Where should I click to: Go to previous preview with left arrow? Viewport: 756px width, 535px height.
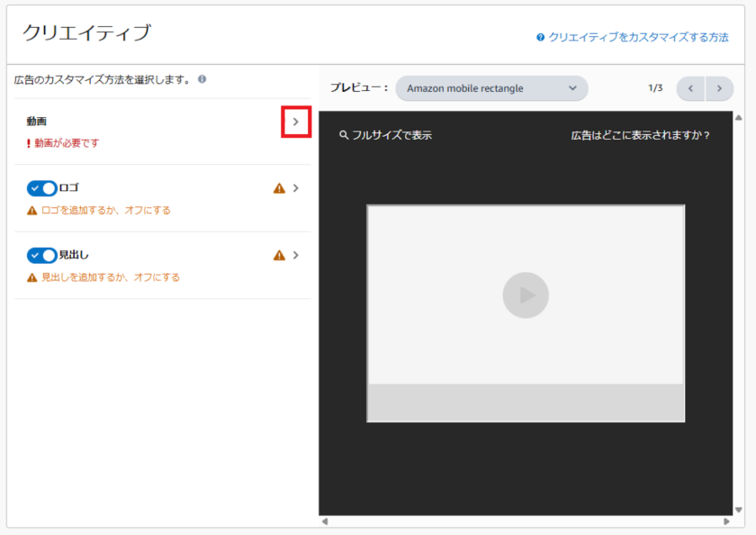pyautogui.click(x=690, y=88)
